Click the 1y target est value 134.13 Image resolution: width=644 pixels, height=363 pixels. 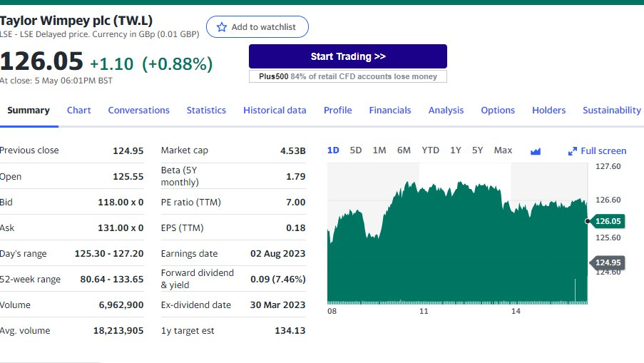point(290,331)
